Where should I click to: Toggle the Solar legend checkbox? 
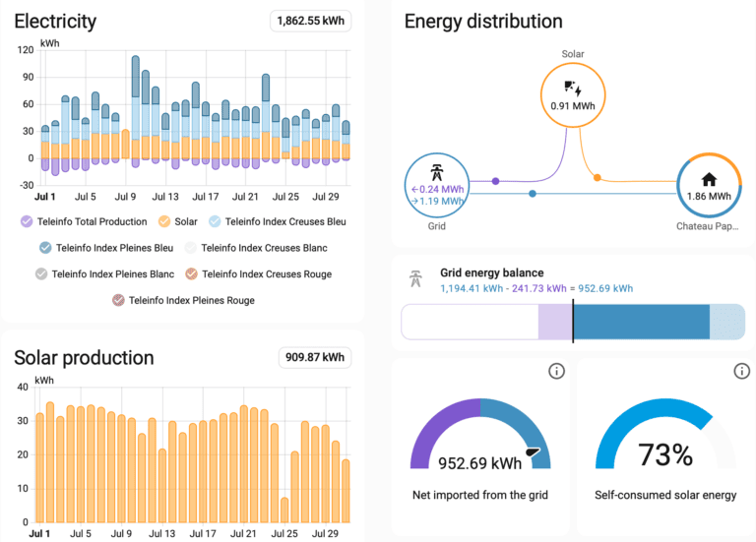point(164,221)
